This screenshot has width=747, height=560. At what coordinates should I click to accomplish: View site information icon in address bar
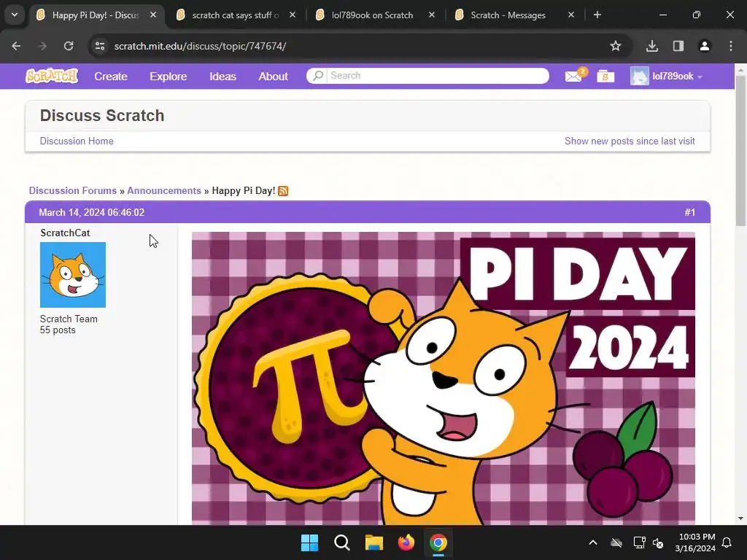(99, 46)
